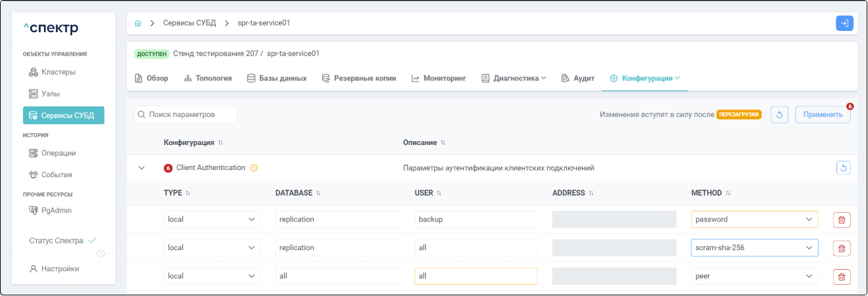Delete the backup user replication row
868x296 pixels.
point(841,220)
